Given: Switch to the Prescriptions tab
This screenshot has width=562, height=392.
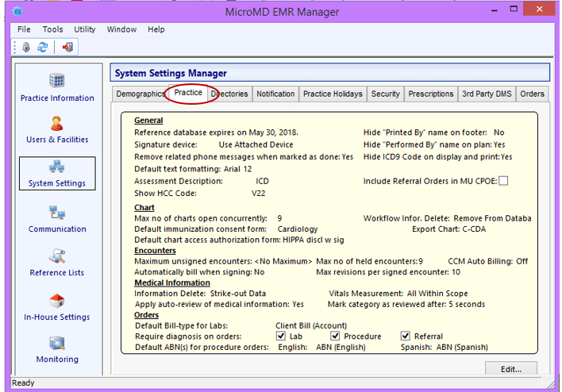Looking at the screenshot, I should (x=431, y=94).
